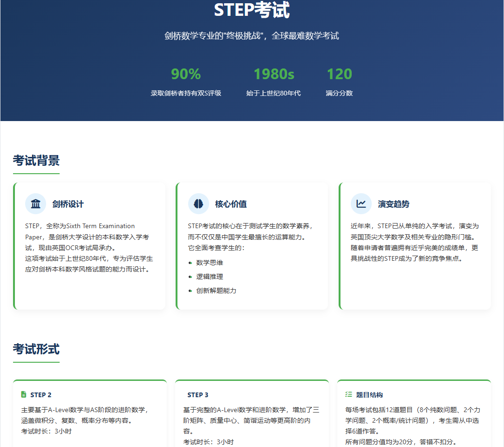
Task: Click the 录取剑桥者持有双S评级 label
Action: click(x=186, y=93)
